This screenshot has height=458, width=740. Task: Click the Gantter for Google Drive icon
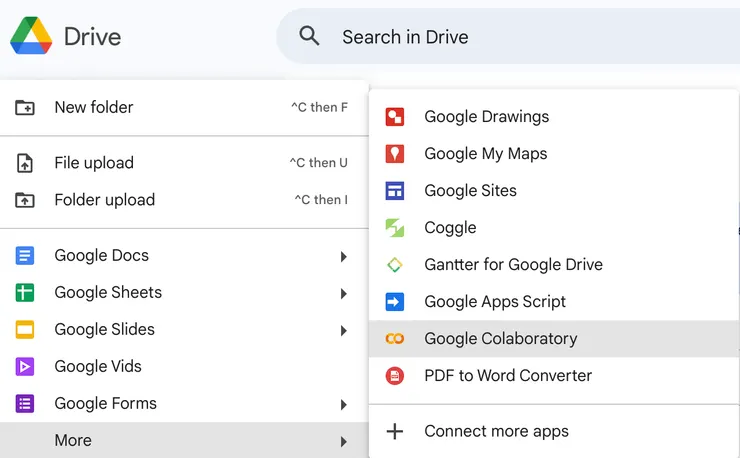point(395,265)
